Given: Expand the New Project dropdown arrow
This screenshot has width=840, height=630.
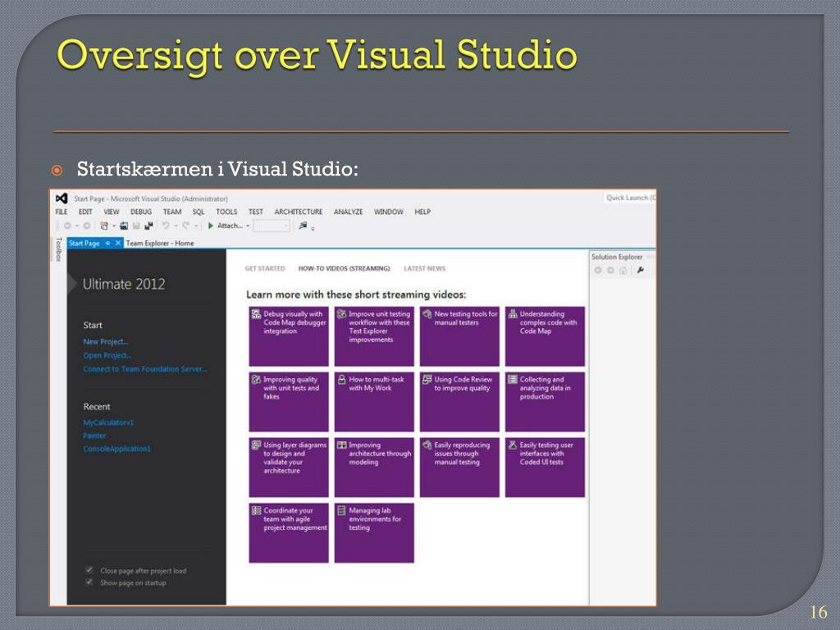Looking at the screenshot, I should pos(113,226).
